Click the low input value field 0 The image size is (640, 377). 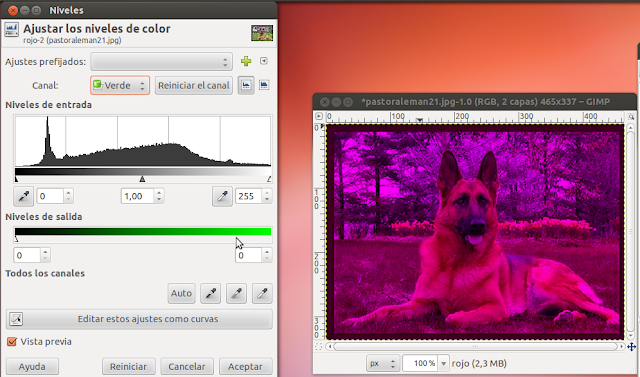pyautogui.click(x=50, y=196)
